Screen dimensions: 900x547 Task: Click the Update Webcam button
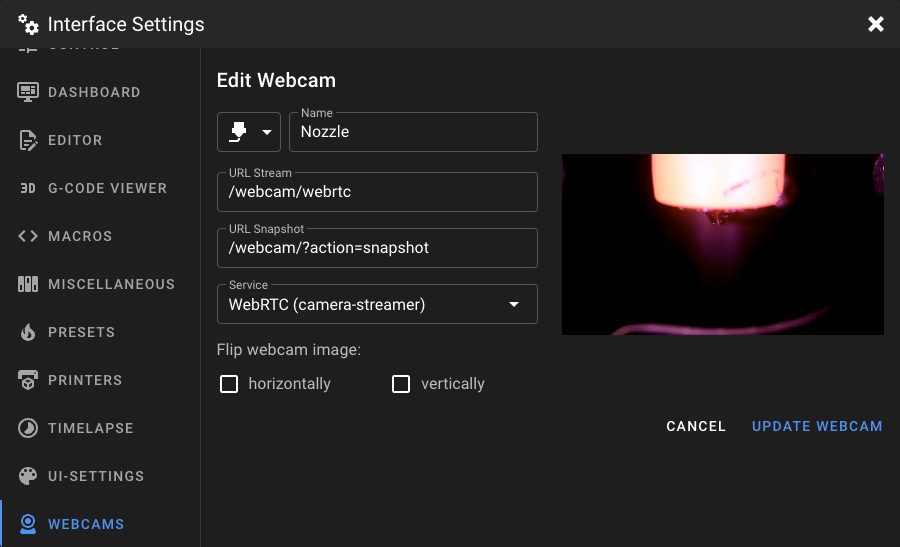[817, 426]
